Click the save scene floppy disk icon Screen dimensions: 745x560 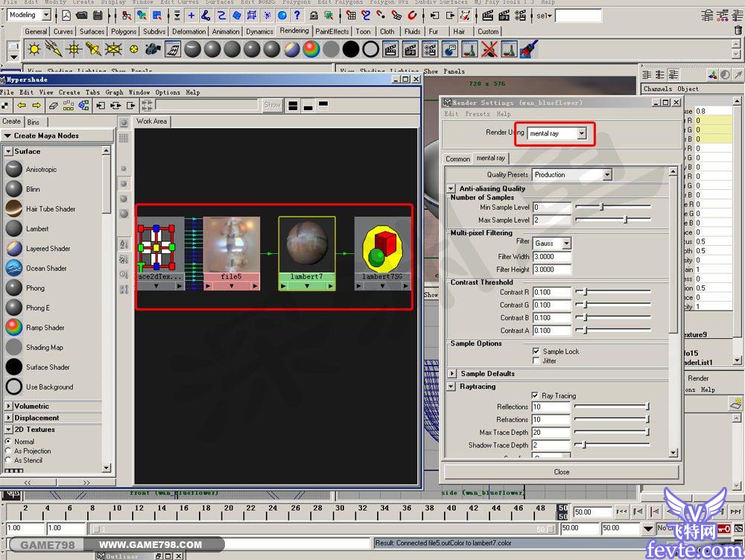click(x=98, y=15)
